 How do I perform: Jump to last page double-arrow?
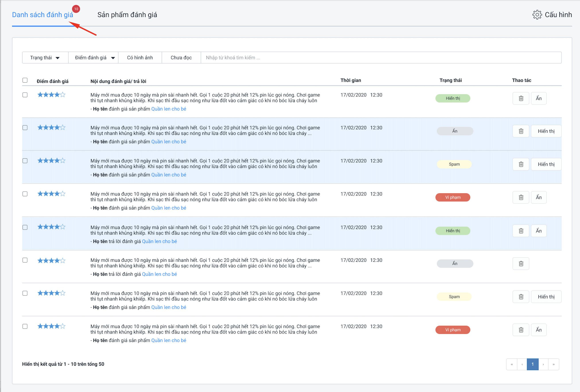pyautogui.click(x=553, y=364)
